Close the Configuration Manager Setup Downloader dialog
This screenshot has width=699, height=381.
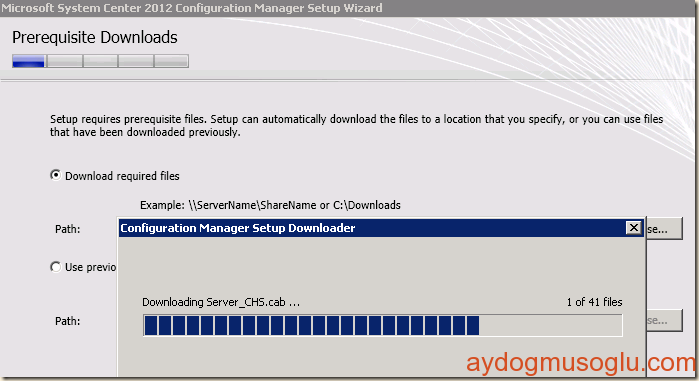tap(633, 228)
